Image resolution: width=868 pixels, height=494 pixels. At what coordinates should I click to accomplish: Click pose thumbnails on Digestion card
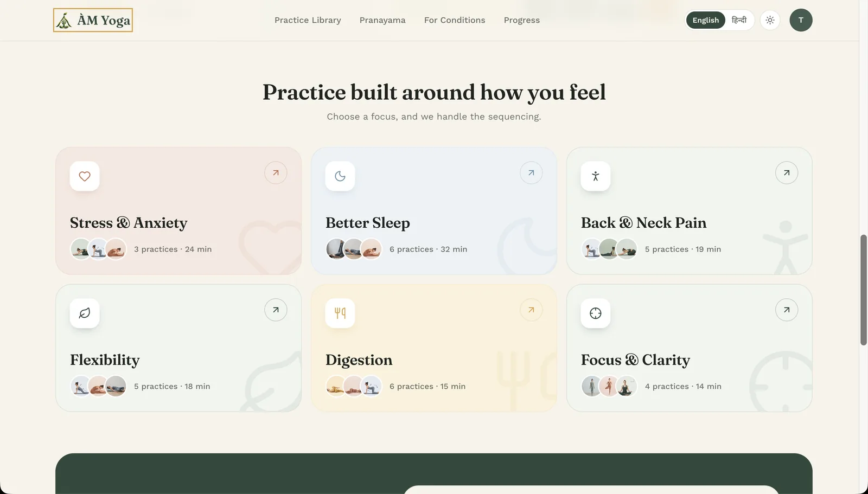coord(354,387)
